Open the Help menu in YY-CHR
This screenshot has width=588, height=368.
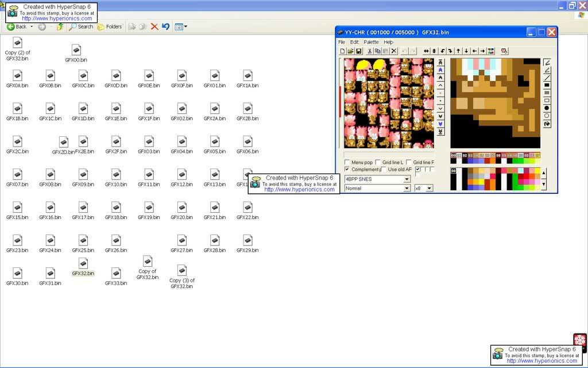(389, 42)
